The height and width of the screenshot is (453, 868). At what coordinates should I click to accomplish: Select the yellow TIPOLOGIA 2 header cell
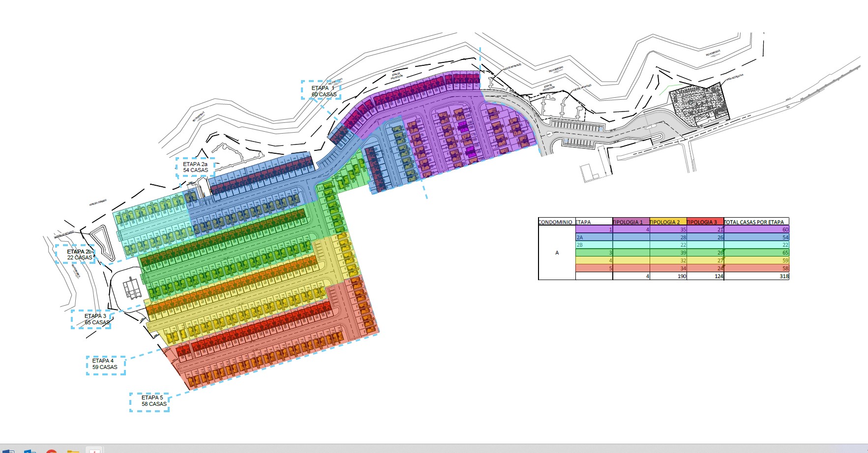pyautogui.click(x=667, y=222)
